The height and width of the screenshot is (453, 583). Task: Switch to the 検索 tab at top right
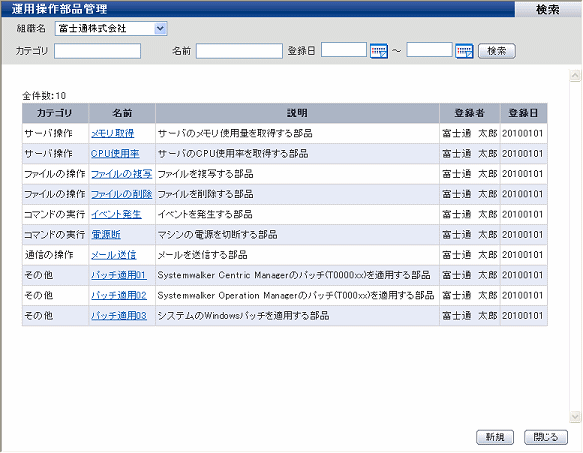pyautogui.click(x=548, y=9)
